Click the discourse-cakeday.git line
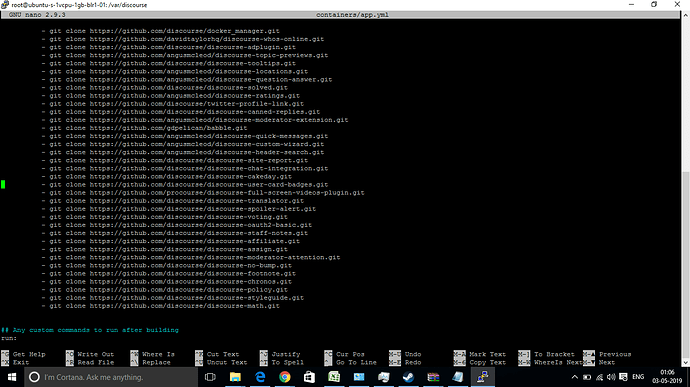The width and height of the screenshot is (690, 387). [x=167, y=176]
